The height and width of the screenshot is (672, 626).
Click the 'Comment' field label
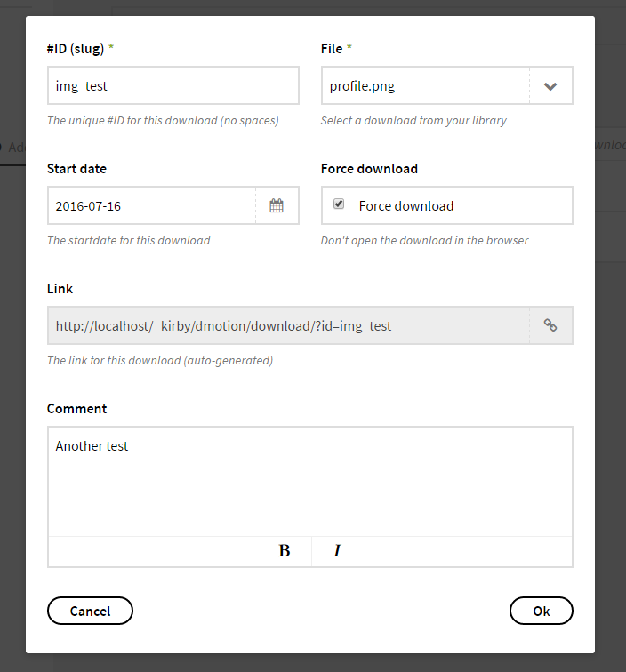(x=76, y=409)
